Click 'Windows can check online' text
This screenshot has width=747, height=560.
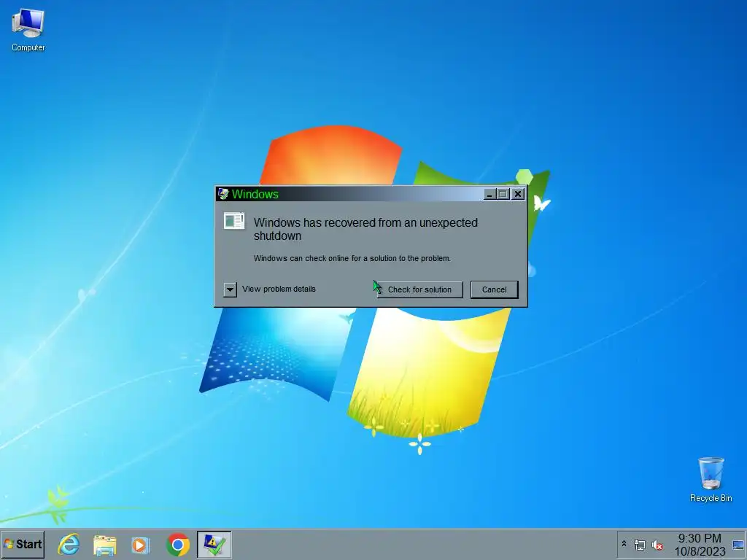point(352,259)
